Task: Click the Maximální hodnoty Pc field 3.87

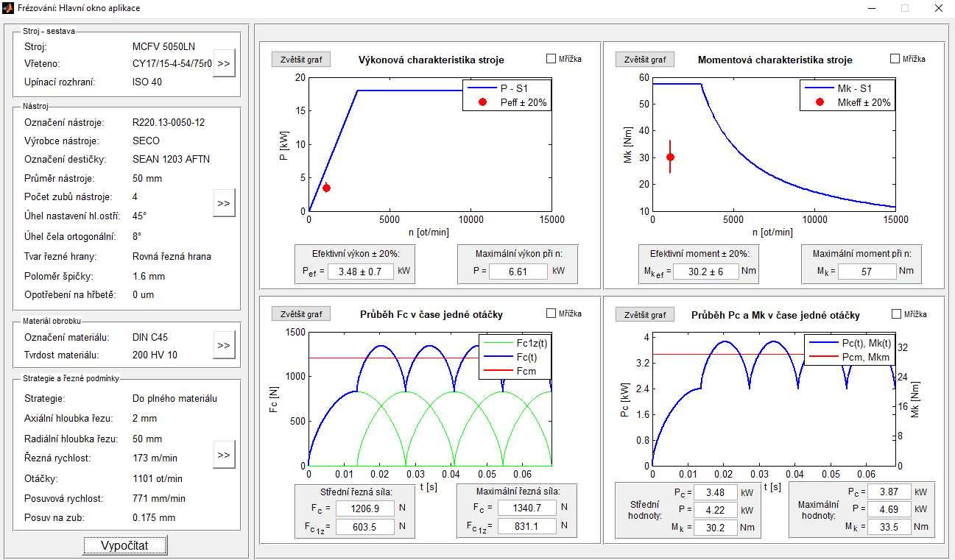Action: pos(889,492)
